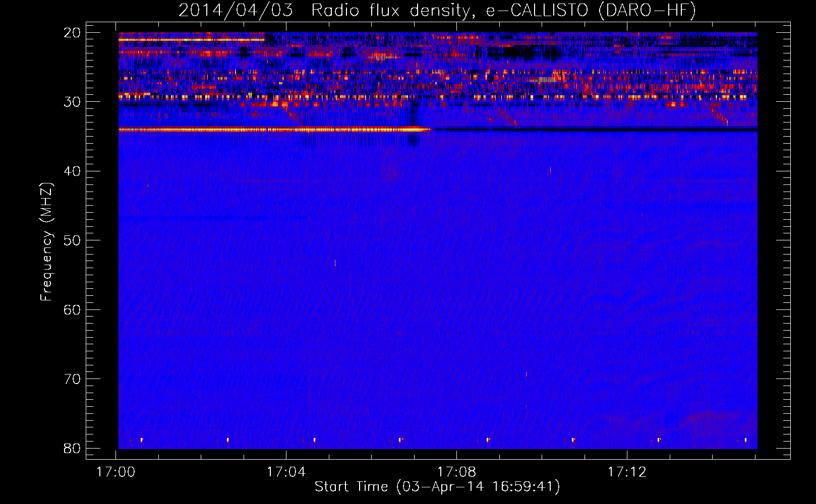Viewport: 816px width, 504px height.
Task: Click the 50 MHz frequency tick label
Action: [72, 240]
